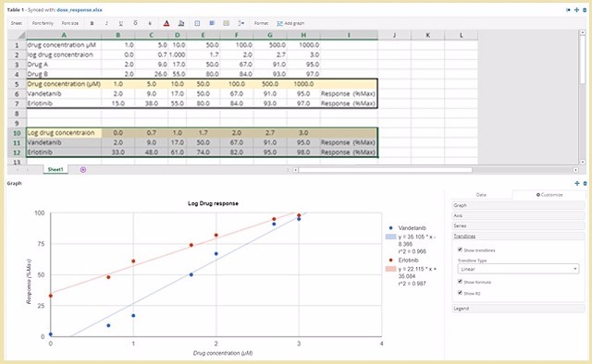Click the merge cells icon

[226, 23]
